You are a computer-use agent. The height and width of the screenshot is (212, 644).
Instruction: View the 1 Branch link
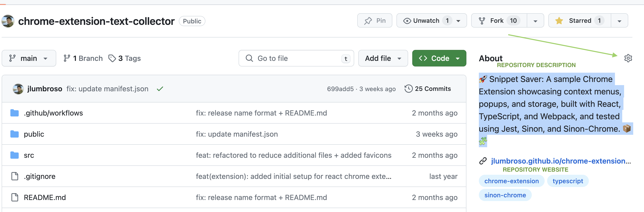tap(83, 58)
